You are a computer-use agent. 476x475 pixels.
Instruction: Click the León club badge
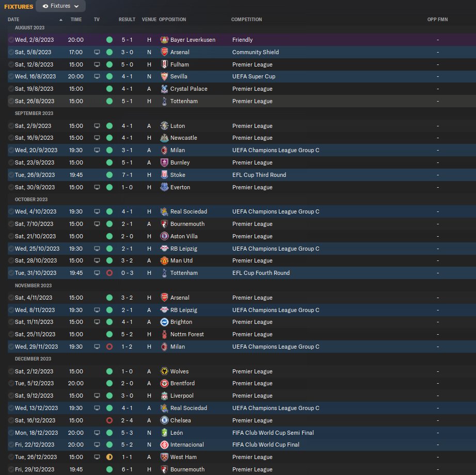click(x=164, y=433)
